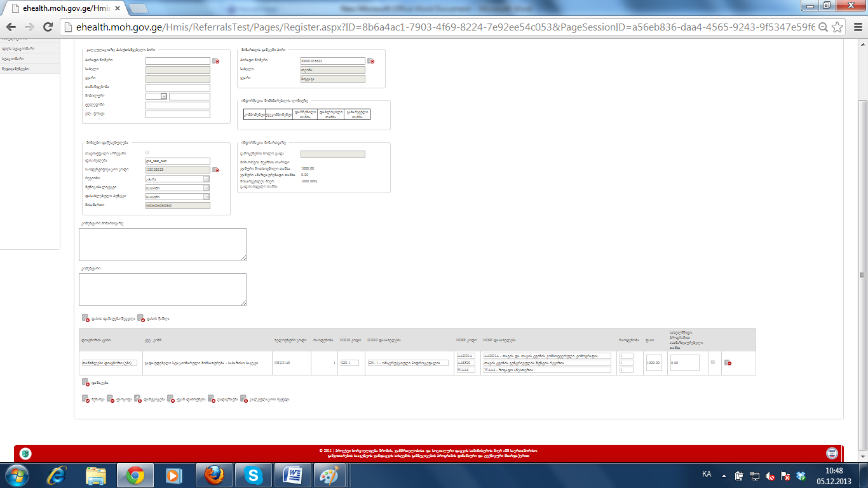Bookmark this page with the star icon
This screenshot has height=488, width=868.
coord(837,27)
